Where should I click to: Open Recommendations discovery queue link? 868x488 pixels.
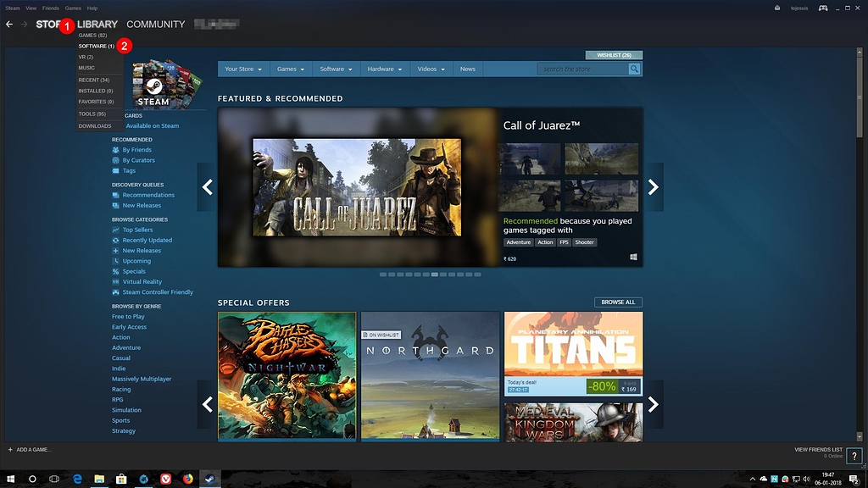tap(148, 196)
